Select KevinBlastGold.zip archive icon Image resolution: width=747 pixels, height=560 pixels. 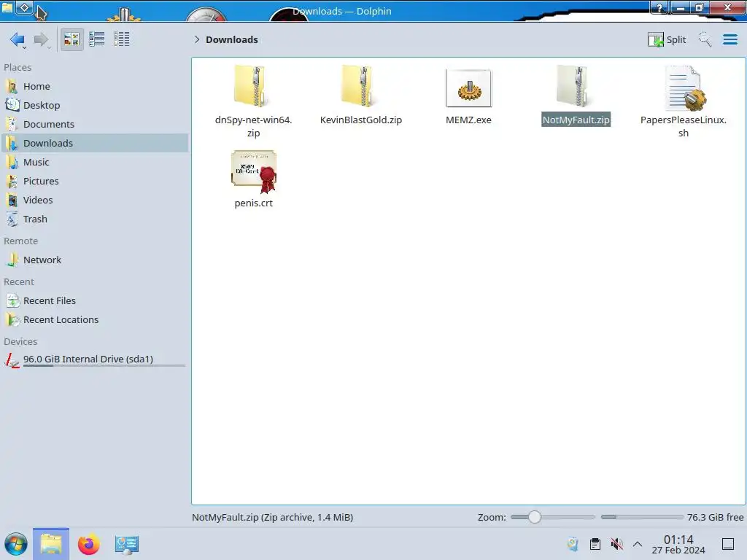358,86
